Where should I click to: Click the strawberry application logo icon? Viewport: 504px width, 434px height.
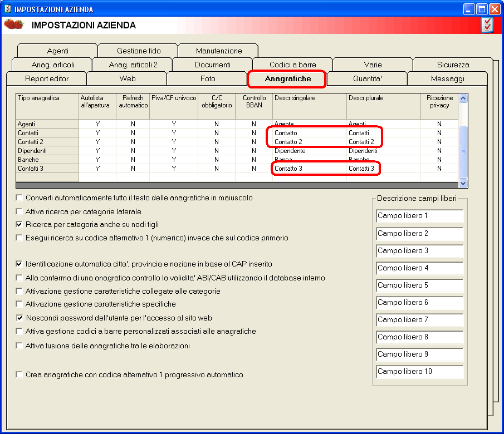[14, 24]
